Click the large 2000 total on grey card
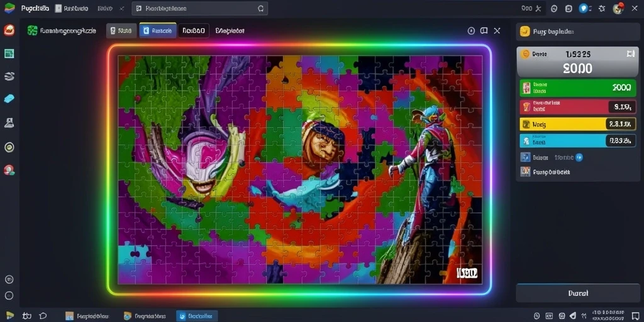The image size is (644, 322). coord(577,69)
